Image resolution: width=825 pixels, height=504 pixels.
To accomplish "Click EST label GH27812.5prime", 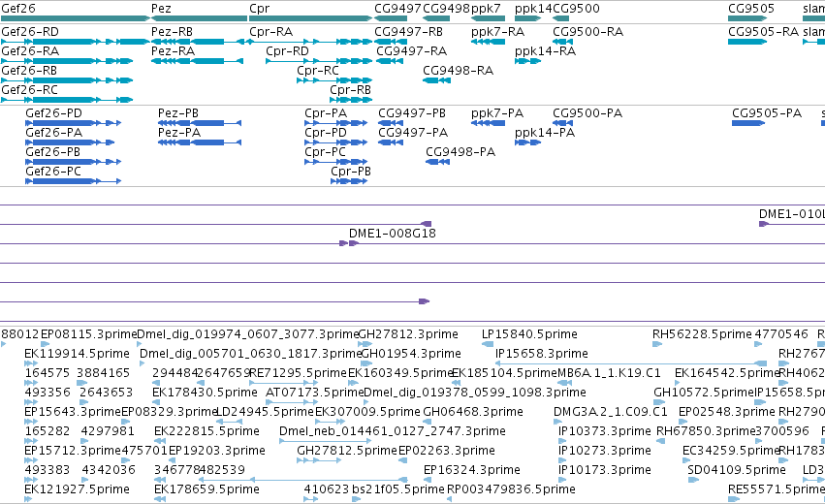I will [347, 451].
